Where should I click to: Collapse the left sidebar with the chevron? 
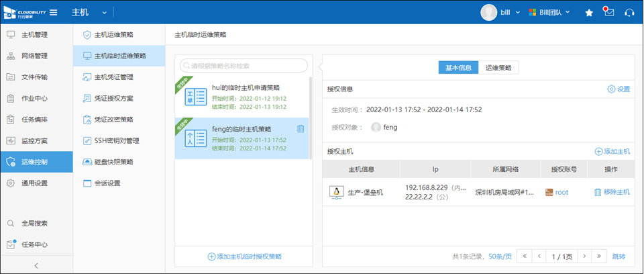click(36, 266)
